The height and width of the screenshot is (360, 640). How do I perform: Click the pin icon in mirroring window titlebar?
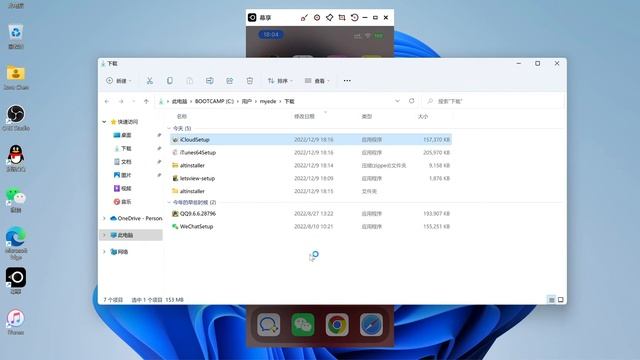[329, 18]
